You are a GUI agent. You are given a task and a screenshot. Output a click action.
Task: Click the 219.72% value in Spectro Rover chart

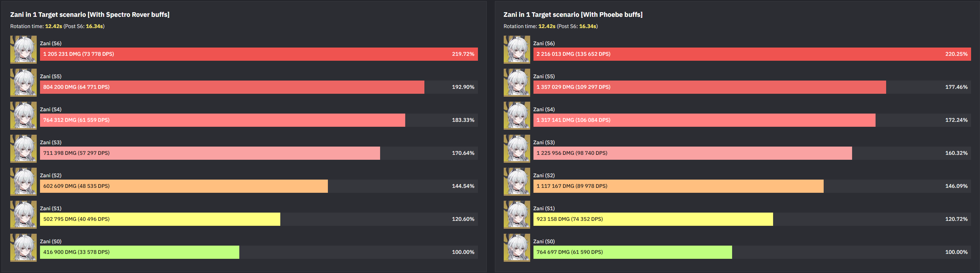click(463, 54)
